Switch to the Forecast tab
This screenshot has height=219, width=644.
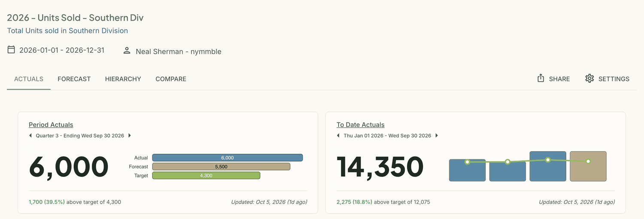(x=74, y=79)
